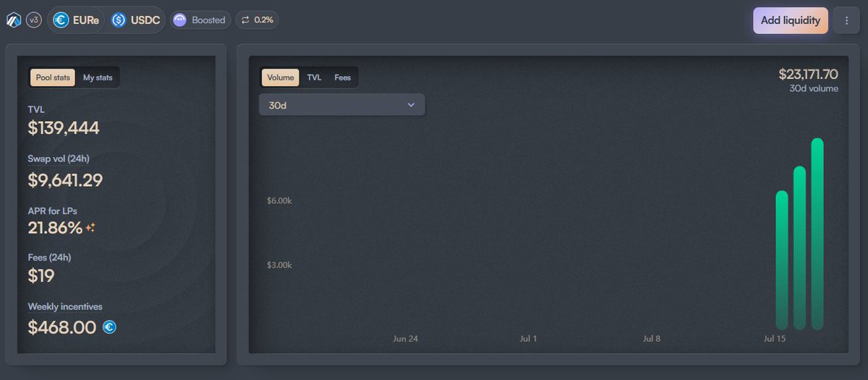868x380 pixels.
Task: Click the $468.00 incentives value
Action: (x=62, y=327)
